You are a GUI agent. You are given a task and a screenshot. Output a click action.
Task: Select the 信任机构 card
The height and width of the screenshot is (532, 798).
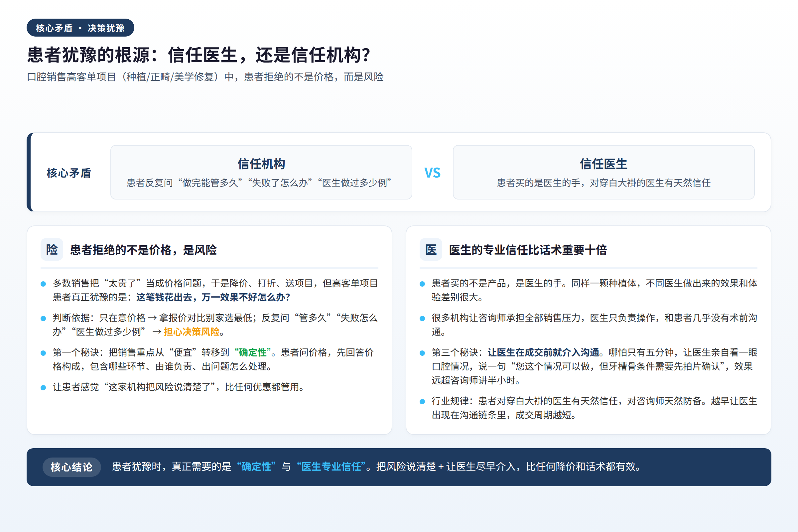tap(261, 172)
